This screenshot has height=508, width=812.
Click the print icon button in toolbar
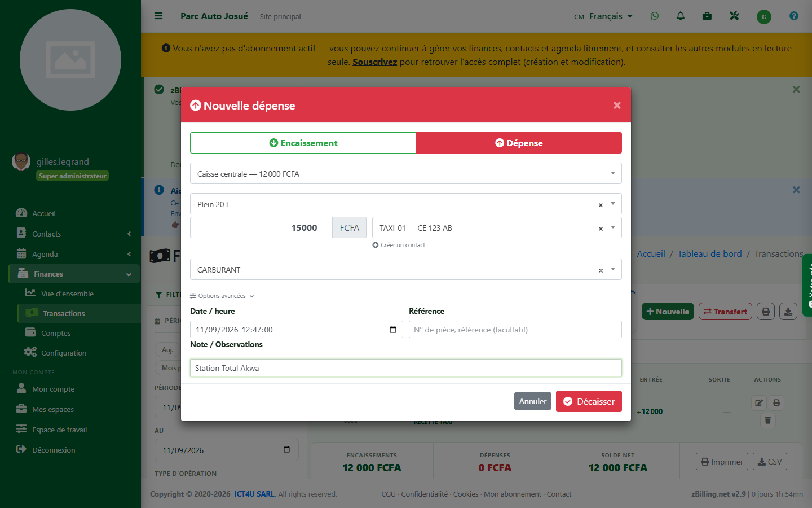pyautogui.click(x=766, y=312)
